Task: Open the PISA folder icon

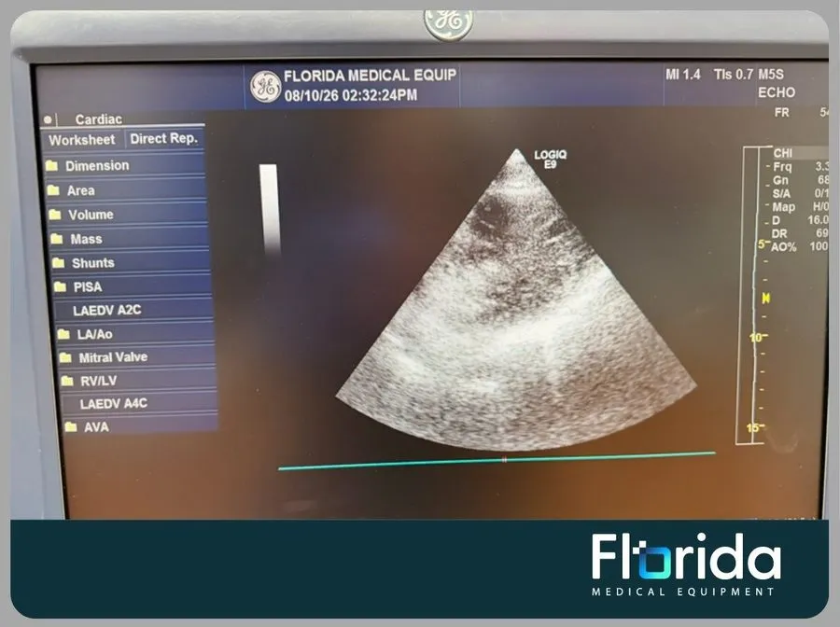Action: click(x=60, y=287)
